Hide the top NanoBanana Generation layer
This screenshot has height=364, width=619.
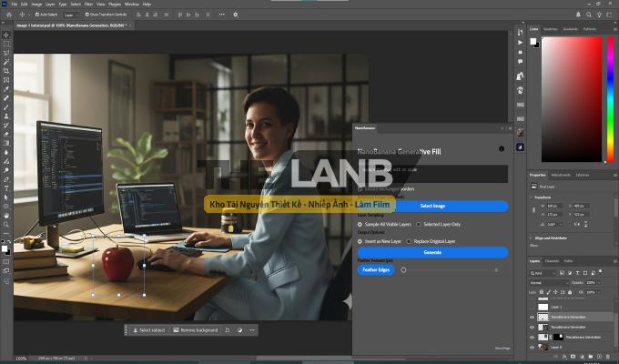(x=533, y=317)
